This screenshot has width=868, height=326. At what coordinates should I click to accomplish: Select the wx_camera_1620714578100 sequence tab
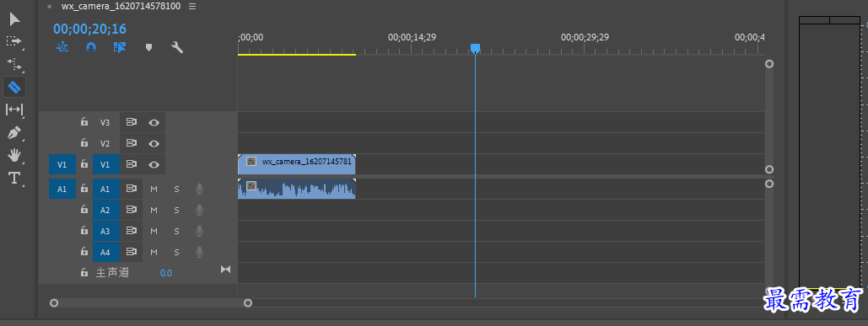coord(121,6)
